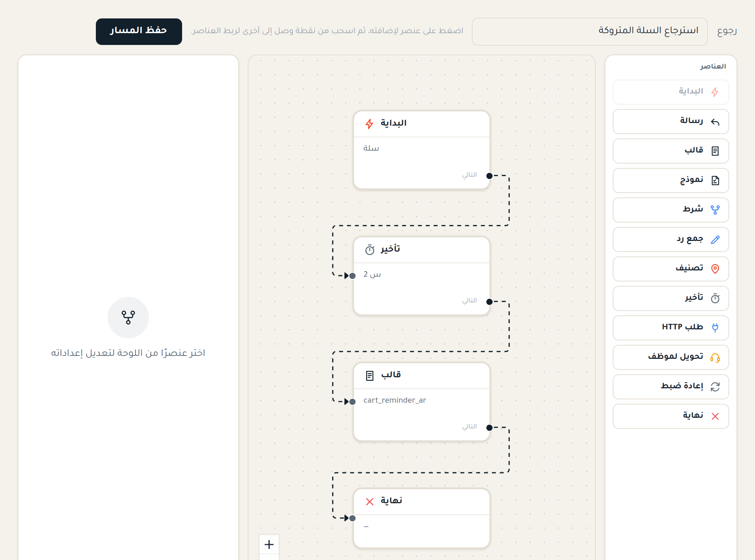Click the output port of البداية node
Screen dimensions: 755x560
[x=490, y=176]
